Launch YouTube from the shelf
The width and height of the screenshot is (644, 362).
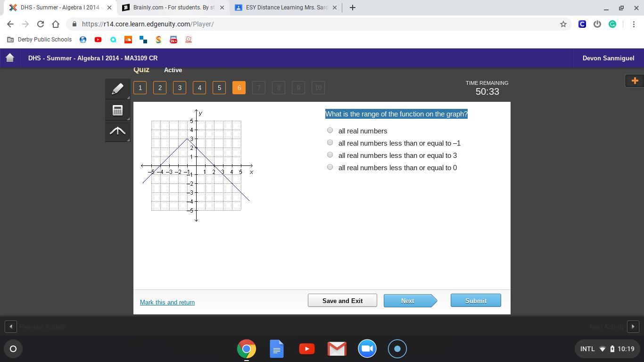[x=306, y=349]
